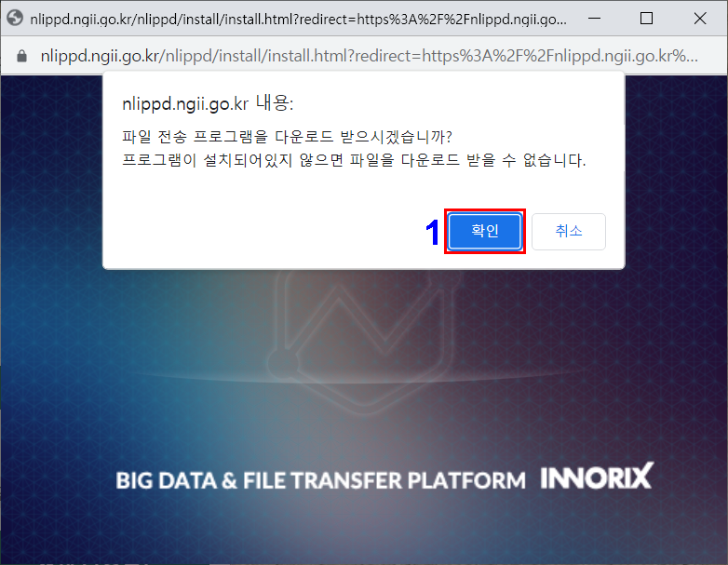
Task: Click the window title bar text
Action: (x=298, y=19)
